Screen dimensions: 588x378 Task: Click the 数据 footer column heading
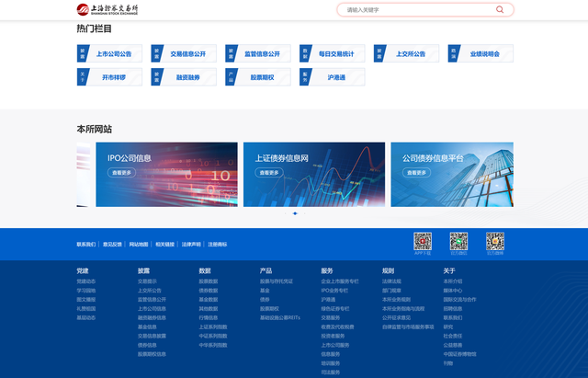click(205, 270)
